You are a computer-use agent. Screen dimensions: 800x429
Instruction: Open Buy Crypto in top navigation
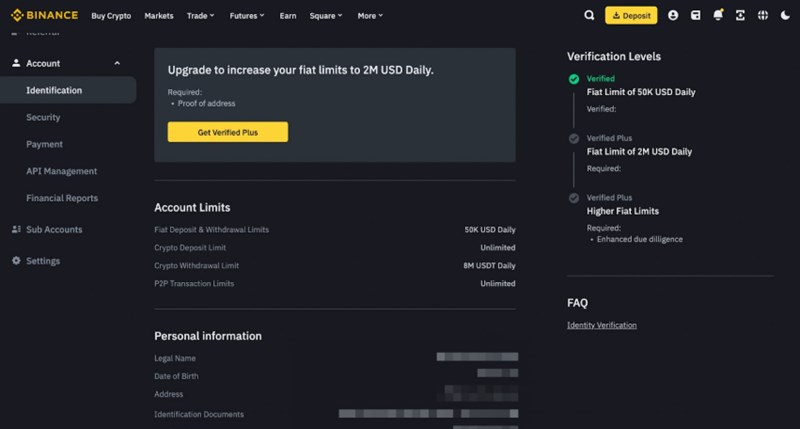[111, 16]
